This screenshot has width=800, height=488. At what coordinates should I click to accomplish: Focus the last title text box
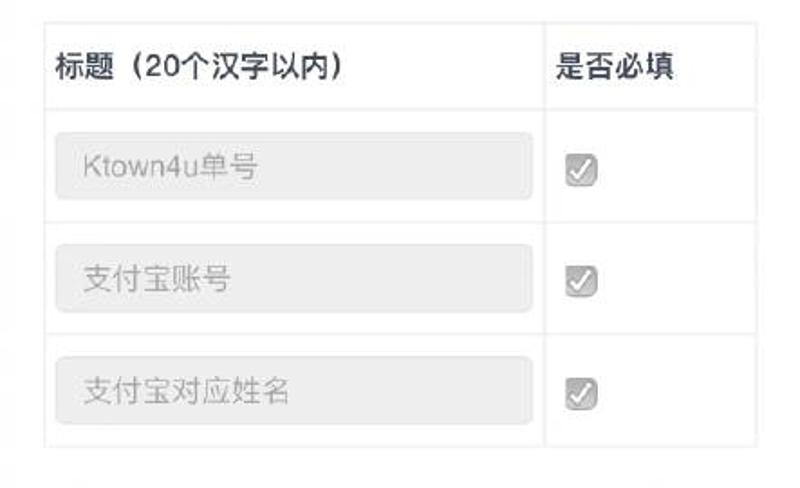point(294,390)
